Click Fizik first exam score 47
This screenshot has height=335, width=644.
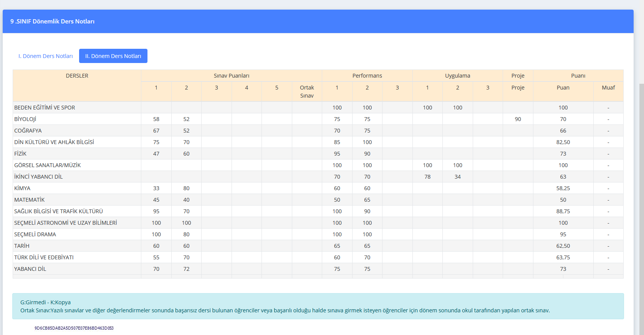coord(156,154)
